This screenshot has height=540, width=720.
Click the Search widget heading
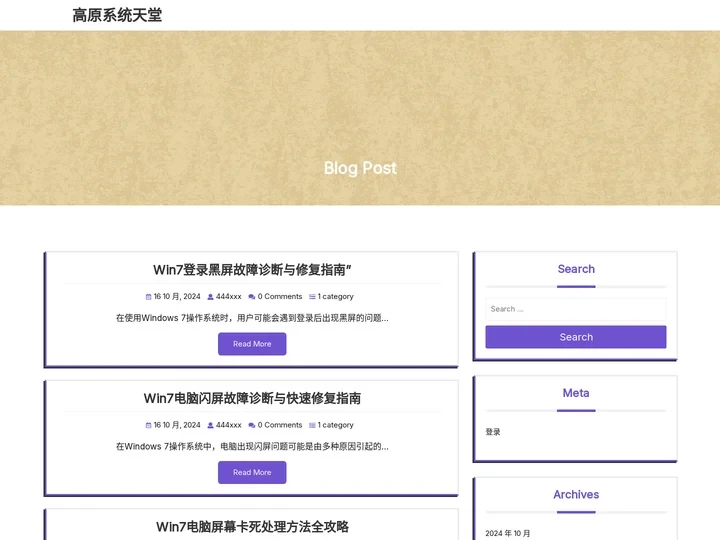(576, 269)
